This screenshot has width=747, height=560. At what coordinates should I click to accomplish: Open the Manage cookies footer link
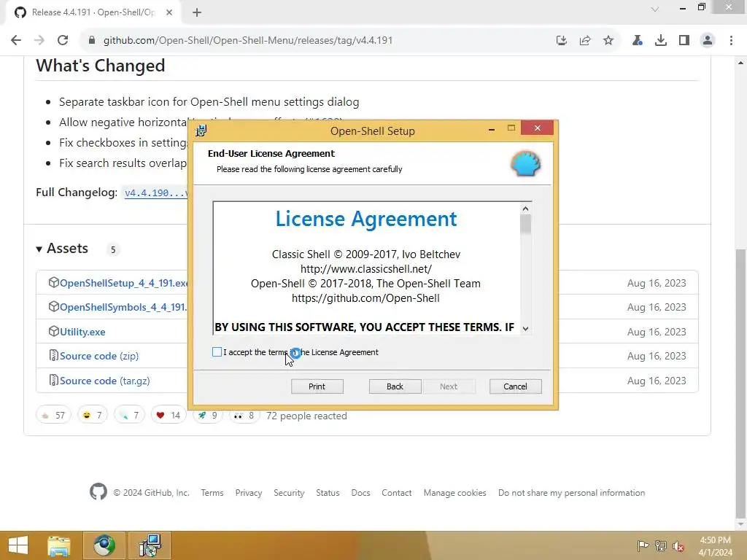click(455, 493)
